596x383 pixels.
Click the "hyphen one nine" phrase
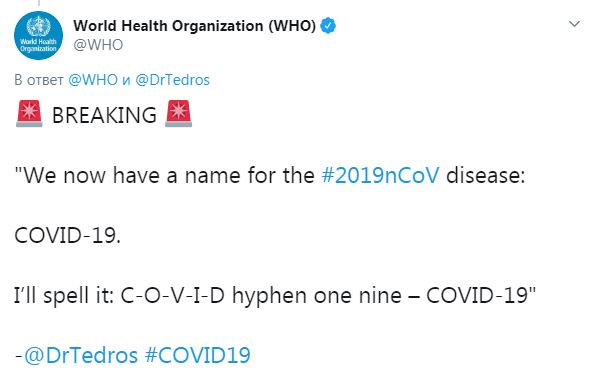coord(317,295)
